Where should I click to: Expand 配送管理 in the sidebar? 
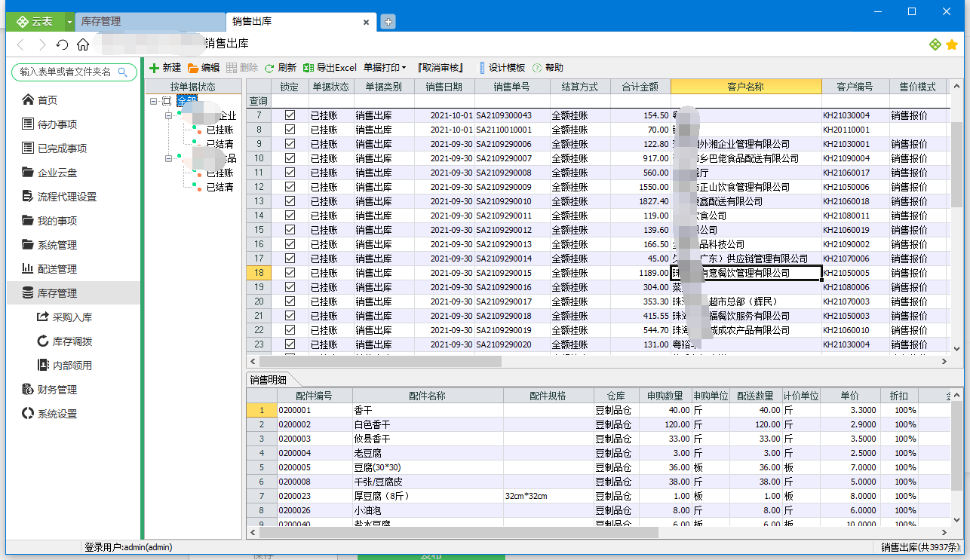73,269
